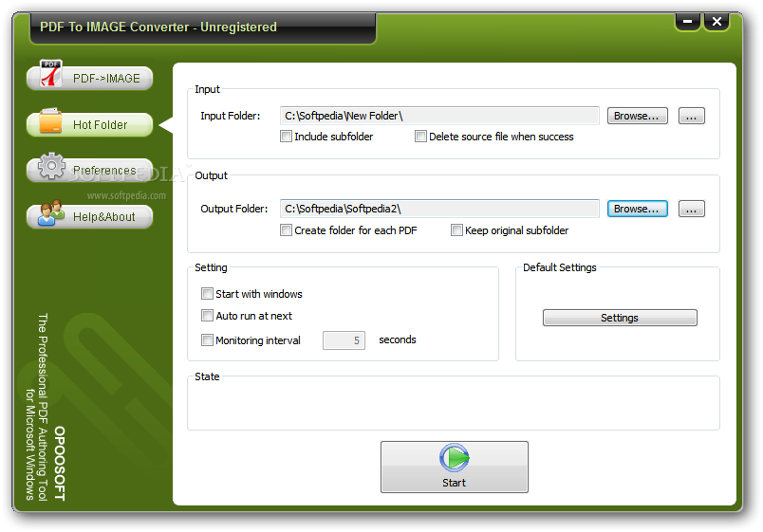Enable Auto run at next
The width and height of the screenshot is (763, 532).
tap(207, 316)
